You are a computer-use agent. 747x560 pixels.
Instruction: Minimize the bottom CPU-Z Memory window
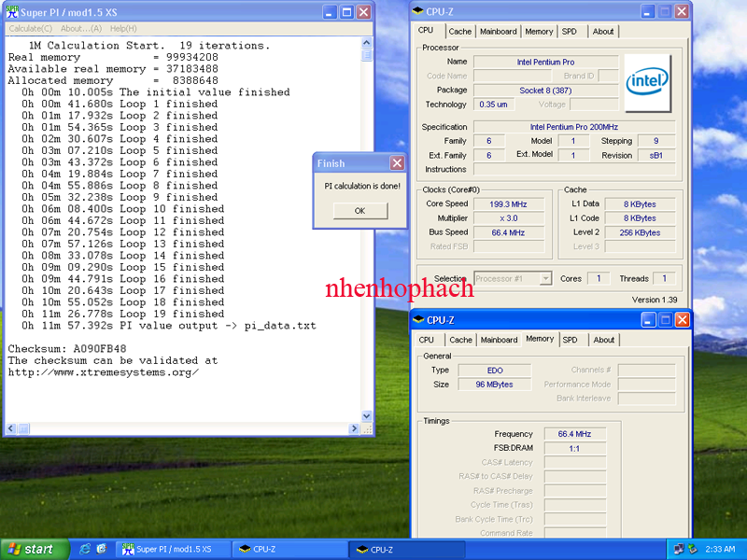tap(648, 320)
